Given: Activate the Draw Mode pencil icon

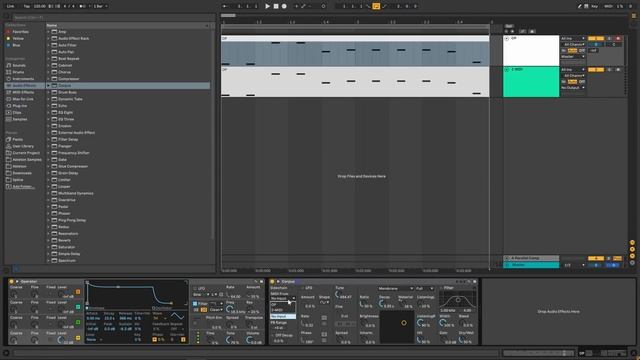Looking at the screenshot, I should 579,6.
